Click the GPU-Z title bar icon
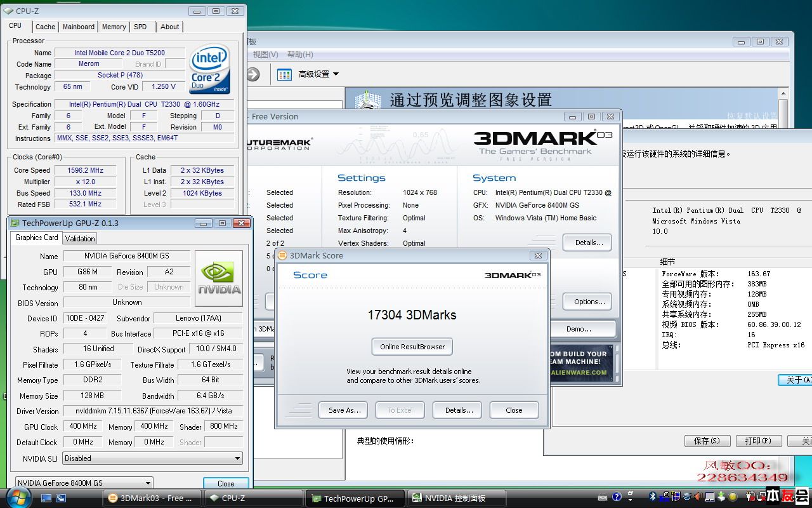The height and width of the screenshot is (508, 812). coord(15,223)
